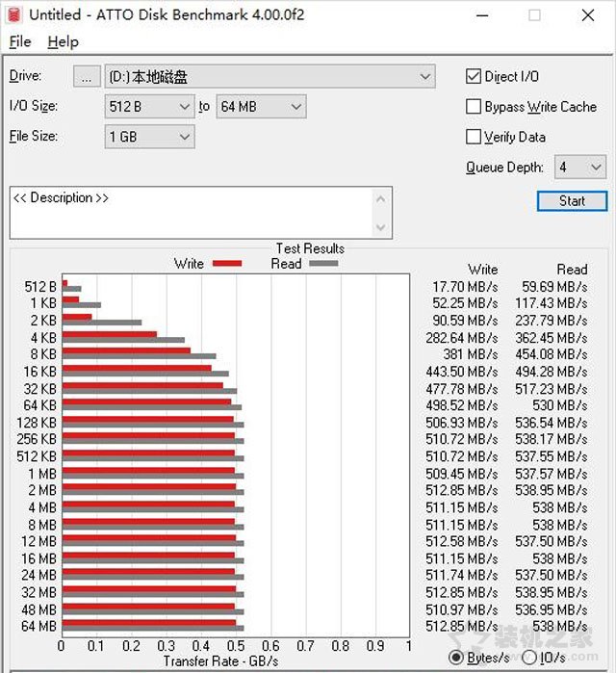Click into the Description text box
This screenshot has height=673, width=616.
coord(191,213)
